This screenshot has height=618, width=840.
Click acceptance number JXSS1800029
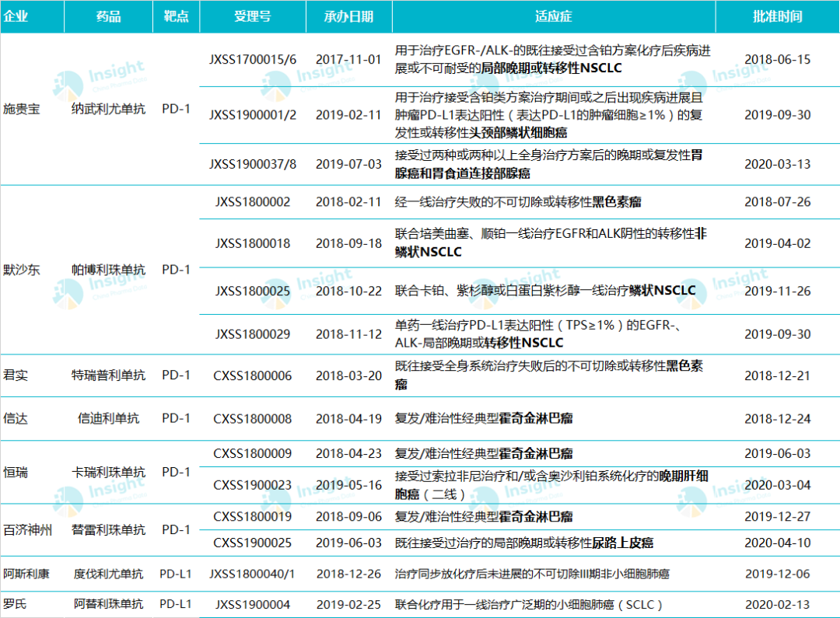pos(252,334)
